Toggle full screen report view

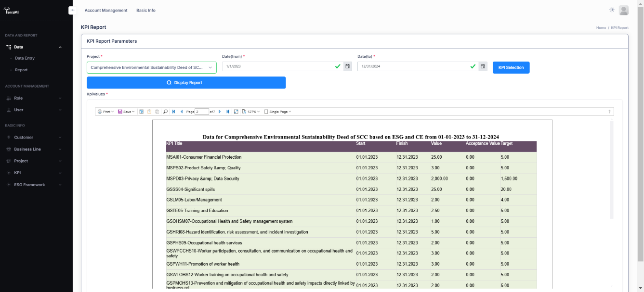(x=236, y=112)
